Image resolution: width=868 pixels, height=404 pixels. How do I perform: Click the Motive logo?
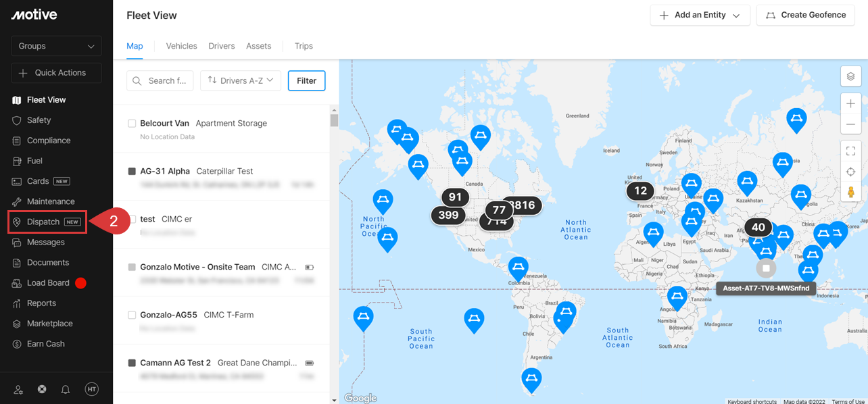coord(34,15)
